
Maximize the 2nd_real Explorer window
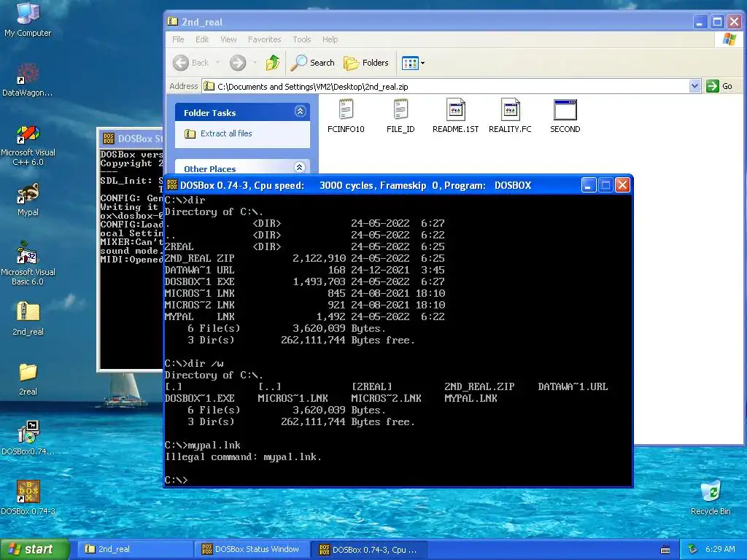[x=717, y=21]
